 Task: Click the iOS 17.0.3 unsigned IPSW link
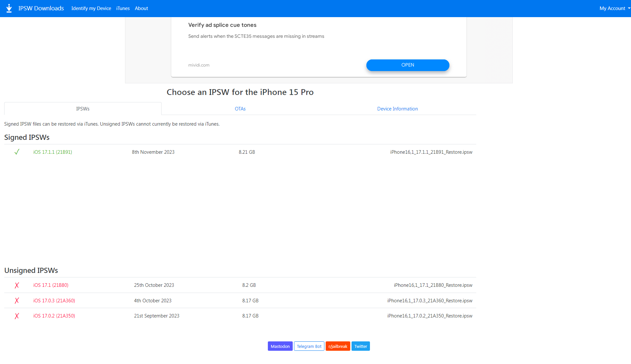pos(54,300)
